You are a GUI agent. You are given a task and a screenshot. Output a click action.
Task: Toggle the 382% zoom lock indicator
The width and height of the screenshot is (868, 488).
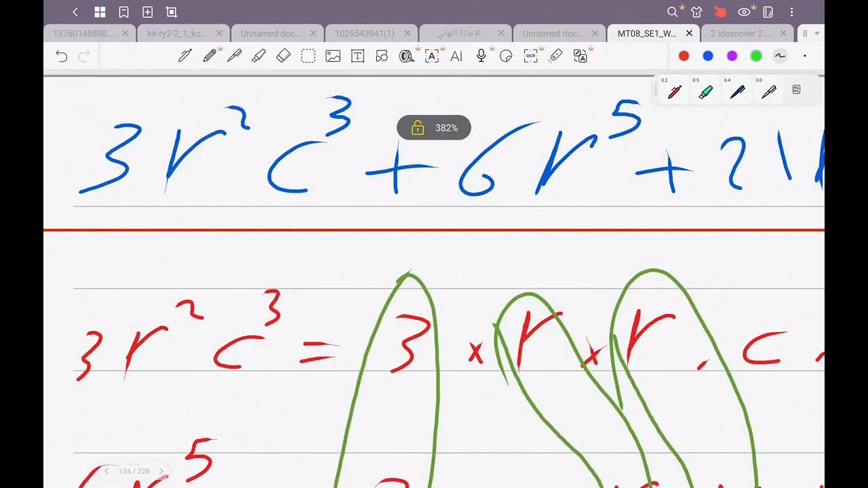(434, 128)
